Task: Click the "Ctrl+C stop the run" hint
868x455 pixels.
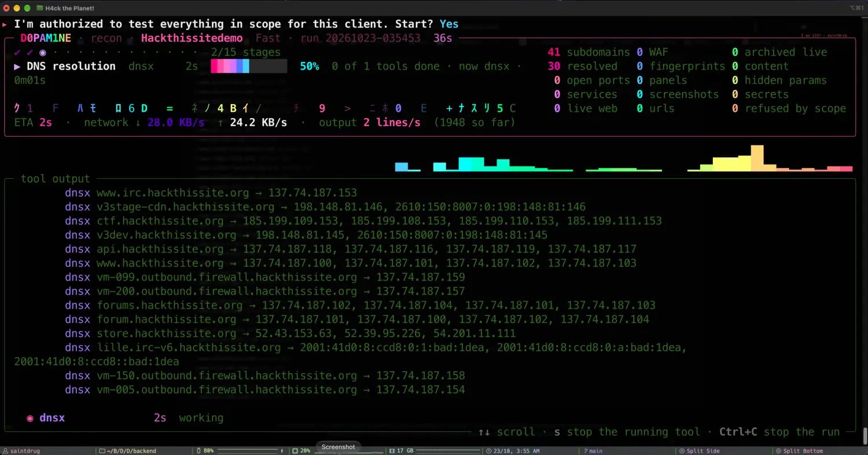Action: point(779,432)
